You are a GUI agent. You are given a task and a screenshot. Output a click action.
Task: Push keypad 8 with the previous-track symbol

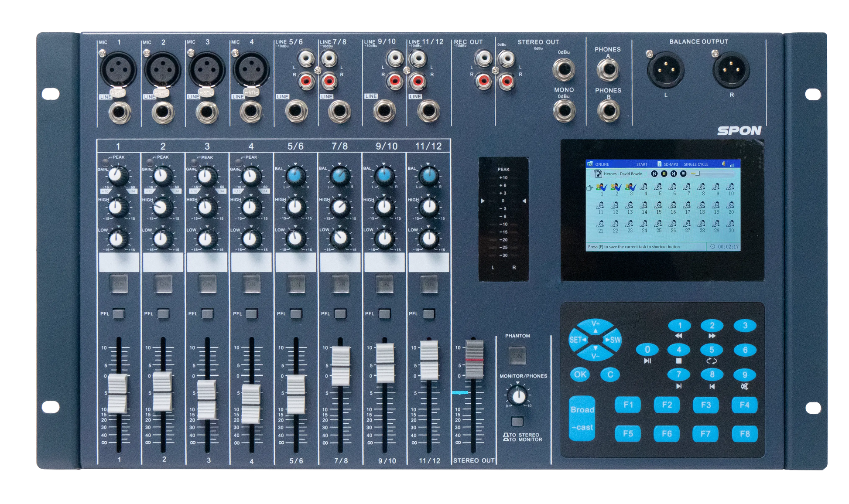coord(712,375)
